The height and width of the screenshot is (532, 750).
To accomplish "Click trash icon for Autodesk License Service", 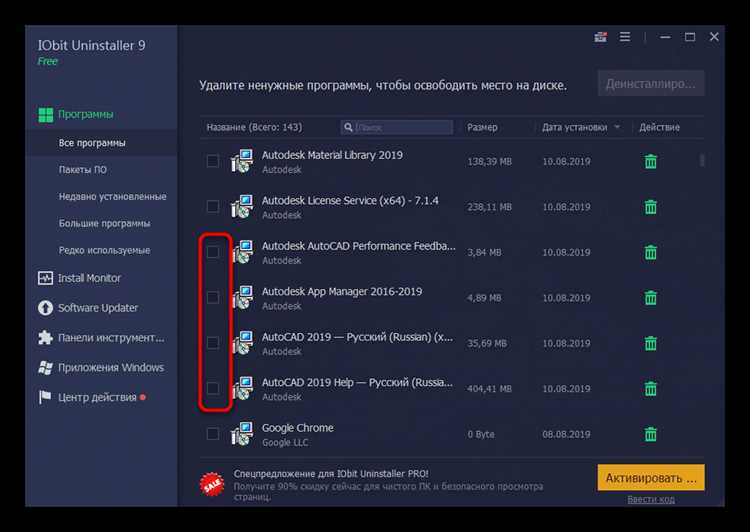I will click(x=651, y=207).
